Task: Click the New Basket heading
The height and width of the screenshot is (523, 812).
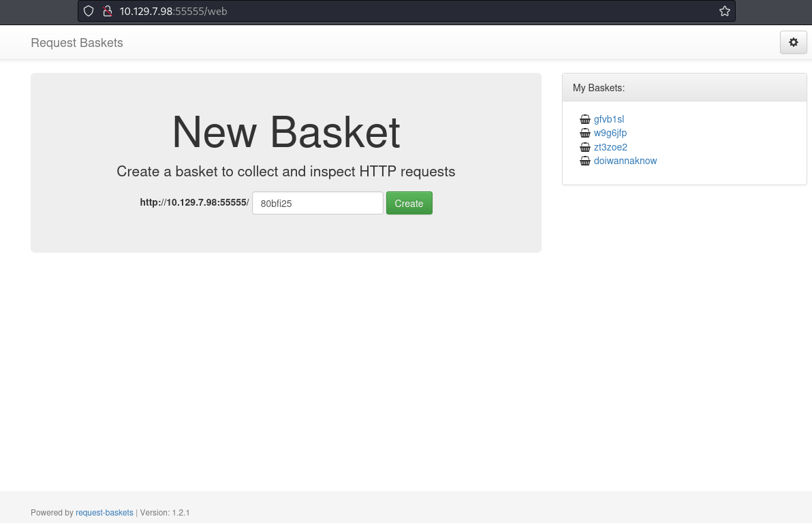Action: click(x=285, y=132)
